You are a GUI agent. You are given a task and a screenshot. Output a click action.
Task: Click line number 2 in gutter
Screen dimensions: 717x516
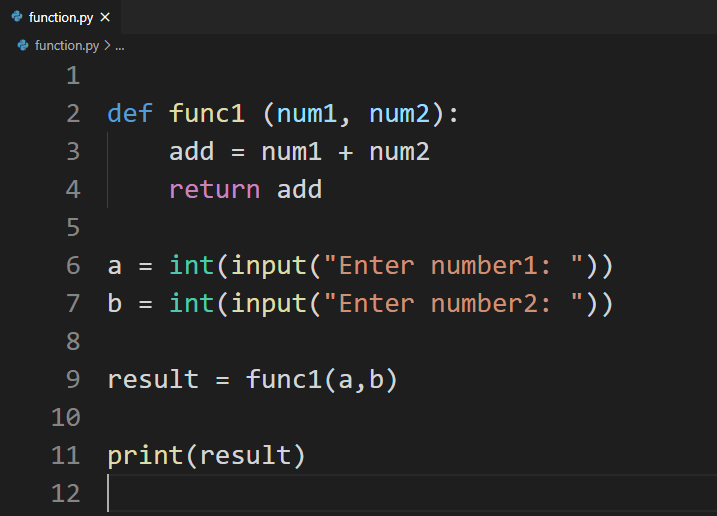[73, 113]
